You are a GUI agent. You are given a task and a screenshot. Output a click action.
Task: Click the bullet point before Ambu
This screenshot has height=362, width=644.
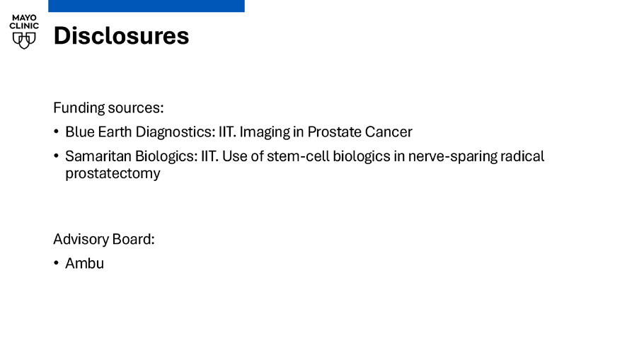click(x=57, y=263)
